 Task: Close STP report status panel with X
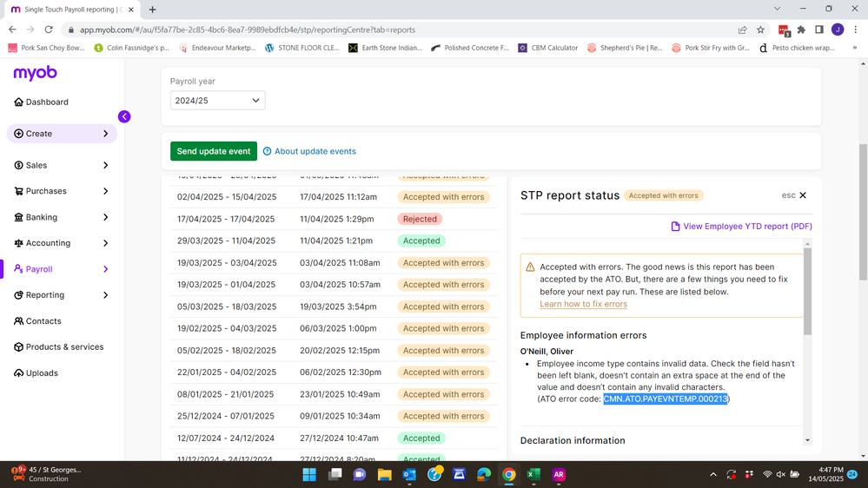(x=803, y=195)
